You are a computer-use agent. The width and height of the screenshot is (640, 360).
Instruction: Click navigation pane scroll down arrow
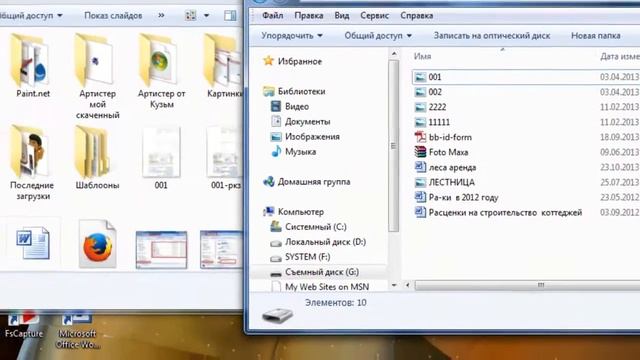coord(393,285)
